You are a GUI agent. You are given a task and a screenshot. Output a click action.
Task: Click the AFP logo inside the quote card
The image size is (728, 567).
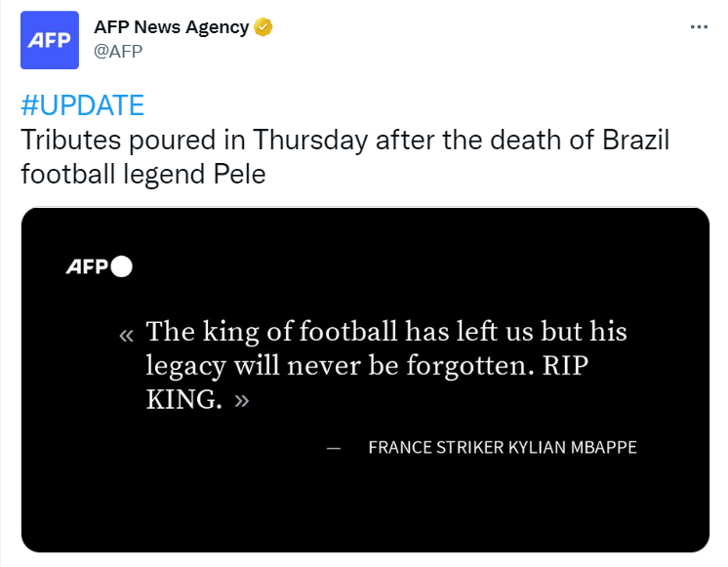coord(87,266)
